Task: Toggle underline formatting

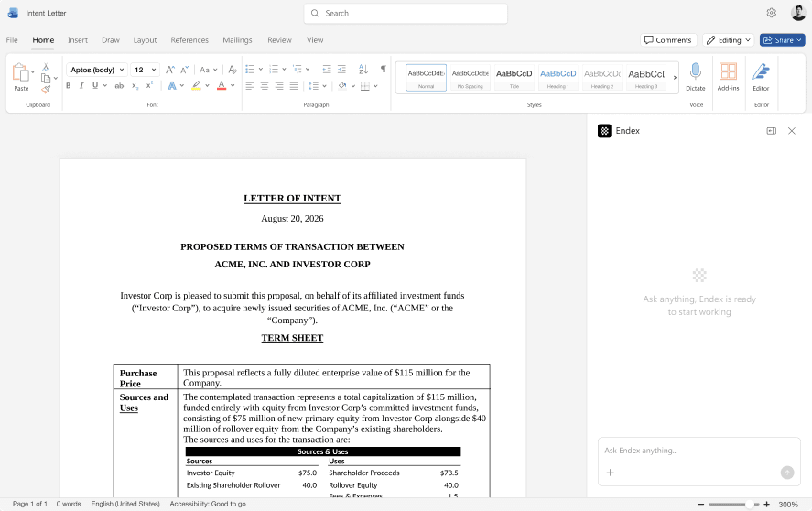Action: click(x=95, y=85)
